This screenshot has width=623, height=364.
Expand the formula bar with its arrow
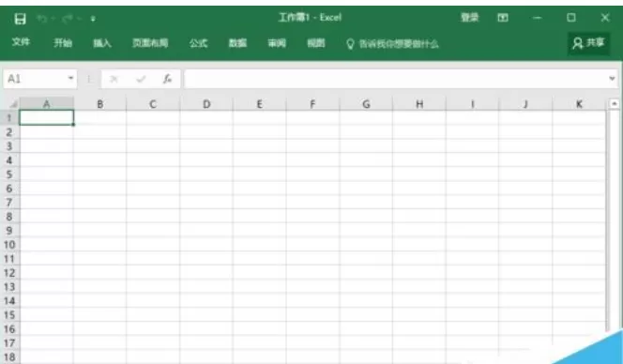point(612,79)
